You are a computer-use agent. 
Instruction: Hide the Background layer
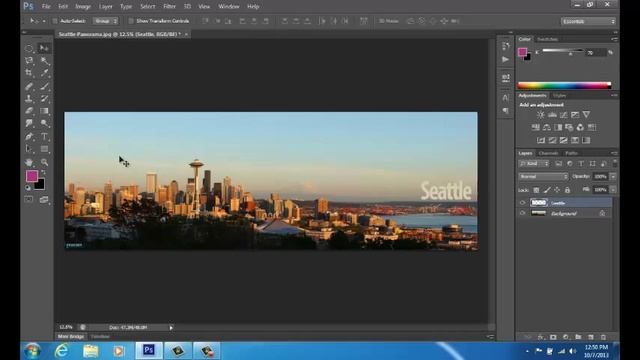point(522,213)
